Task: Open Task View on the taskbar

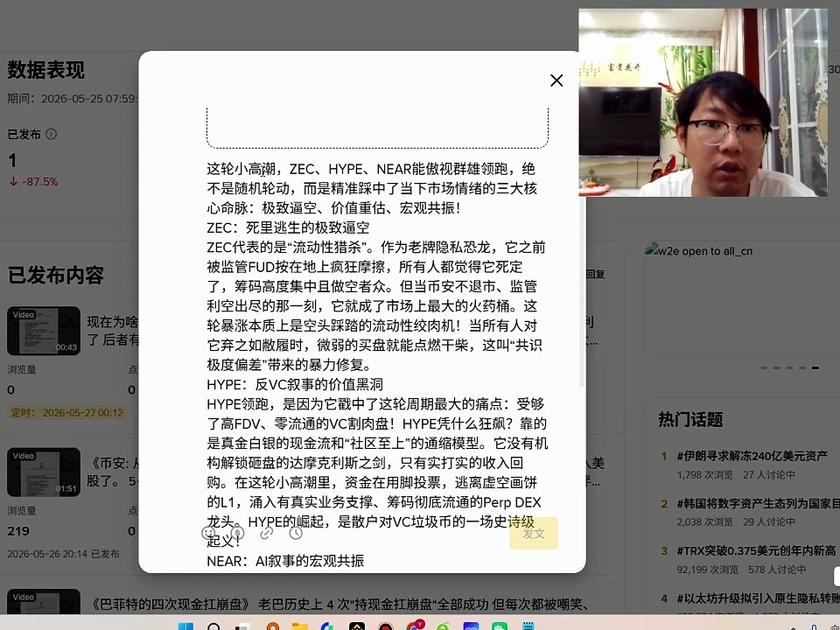Action: (242, 626)
